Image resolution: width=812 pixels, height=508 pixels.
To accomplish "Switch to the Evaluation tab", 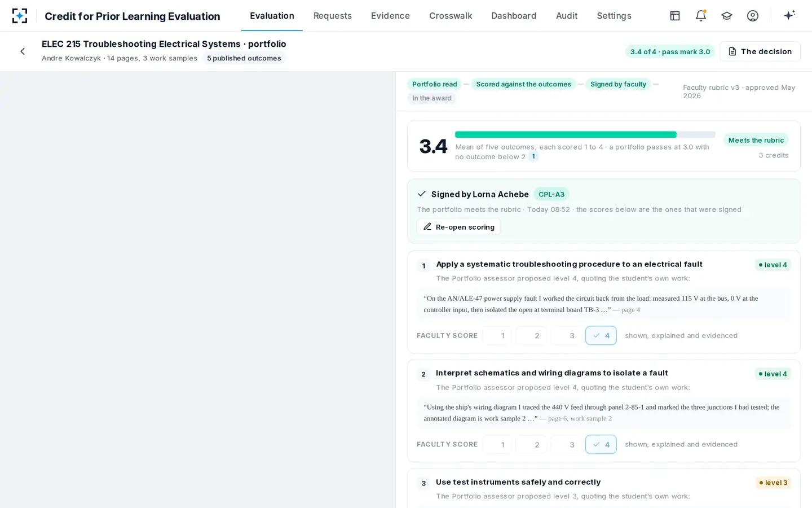I will coord(272,16).
